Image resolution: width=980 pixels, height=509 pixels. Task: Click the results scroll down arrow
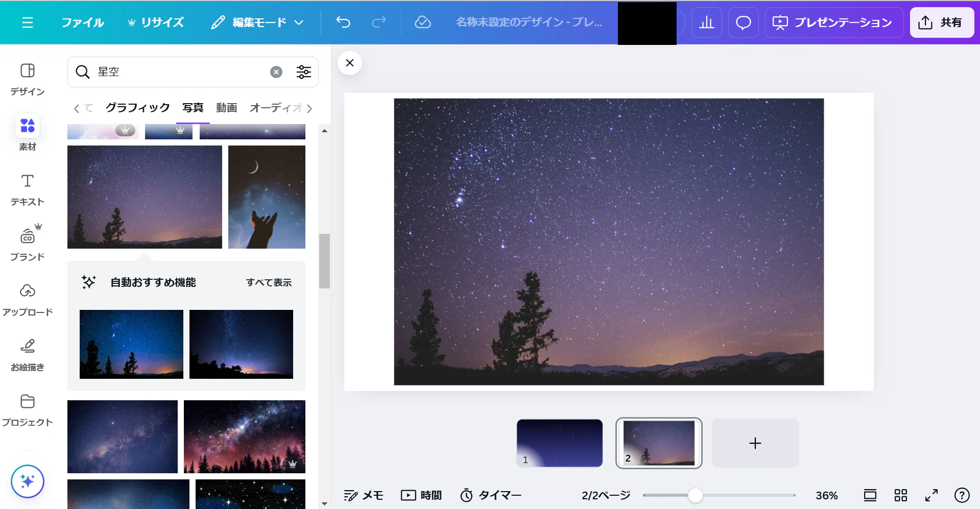[x=324, y=504]
